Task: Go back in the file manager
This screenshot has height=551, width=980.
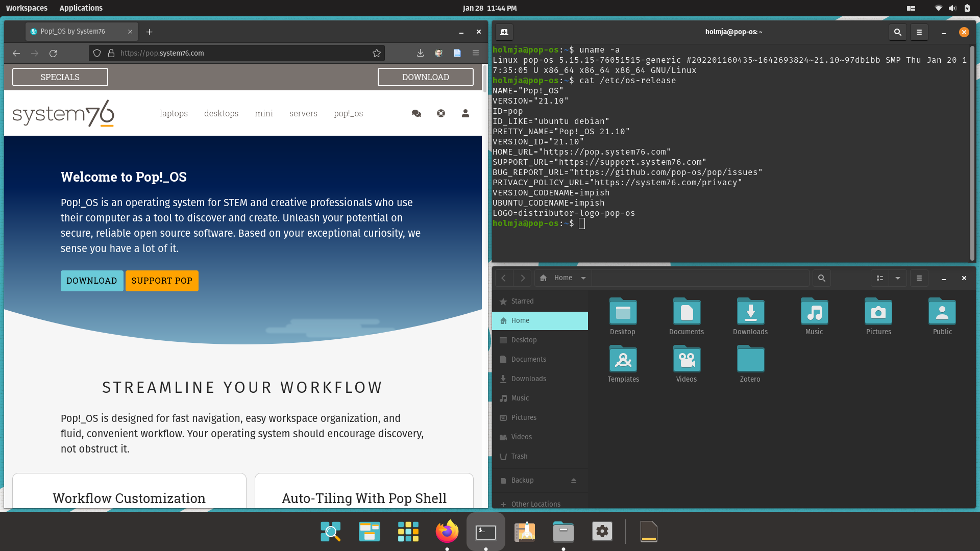Action: pyautogui.click(x=504, y=278)
